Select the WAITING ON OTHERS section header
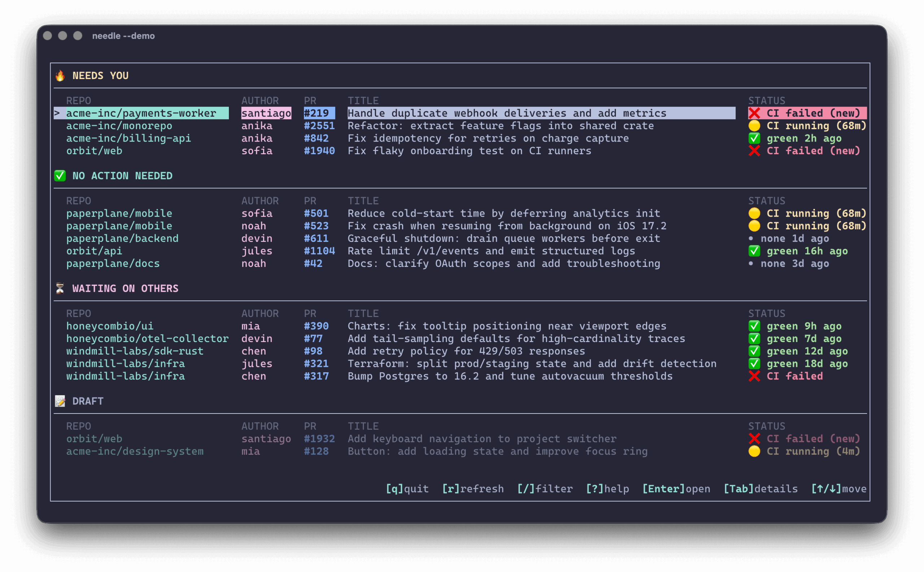The height and width of the screenshot is (572, 924). click(125, 289)
